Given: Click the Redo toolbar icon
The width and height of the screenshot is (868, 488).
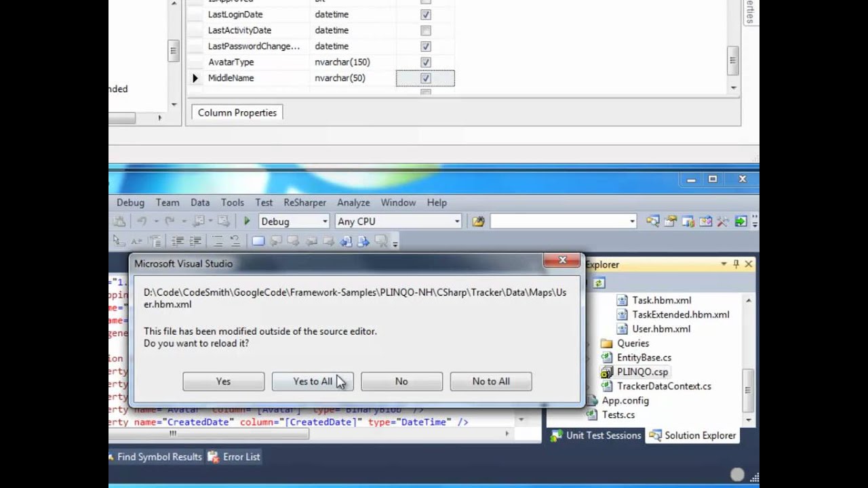Looking at the screenshot, I should [170, 221].
